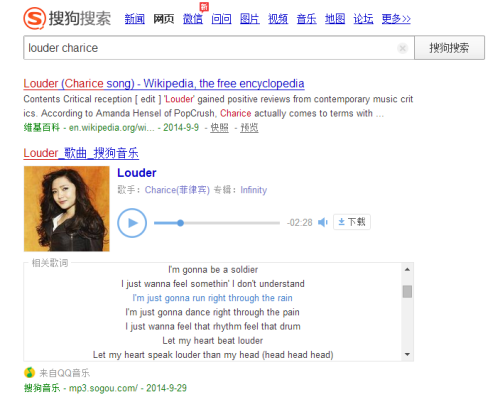Download the song with 下载 button

352,222
